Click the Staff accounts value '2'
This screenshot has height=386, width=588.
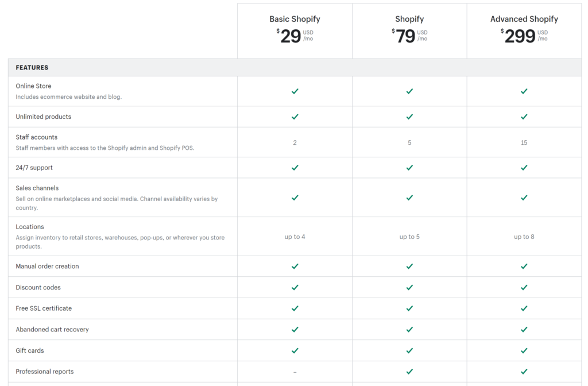click(x=295, y=142)
